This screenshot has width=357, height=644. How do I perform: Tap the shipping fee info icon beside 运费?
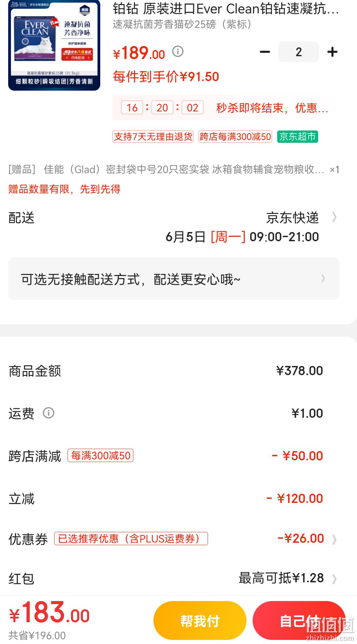tap(48, 413)
